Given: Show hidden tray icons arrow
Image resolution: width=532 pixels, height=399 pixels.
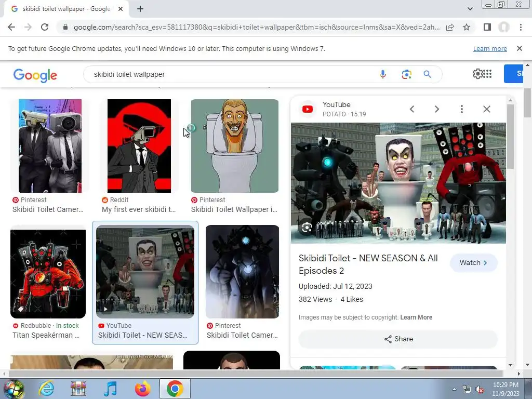Looking at the screenshot, I should [454, 390].
